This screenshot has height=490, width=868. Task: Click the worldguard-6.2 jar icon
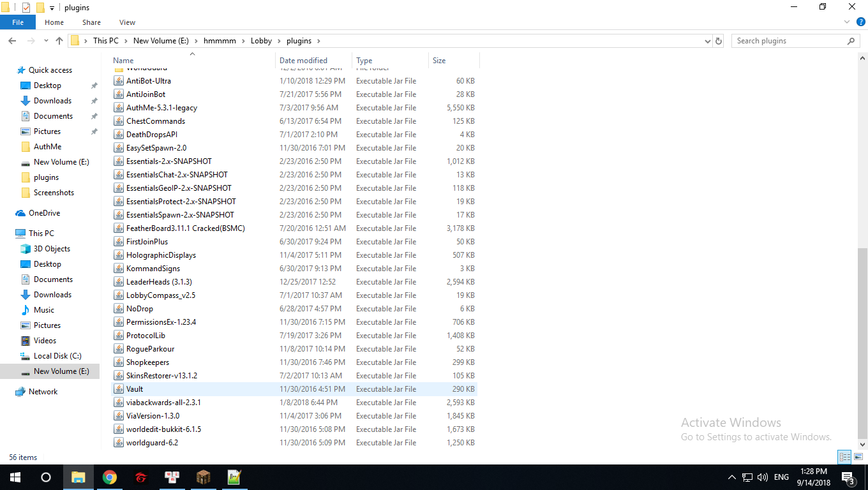pyautogui.click(x=119, y=443)
